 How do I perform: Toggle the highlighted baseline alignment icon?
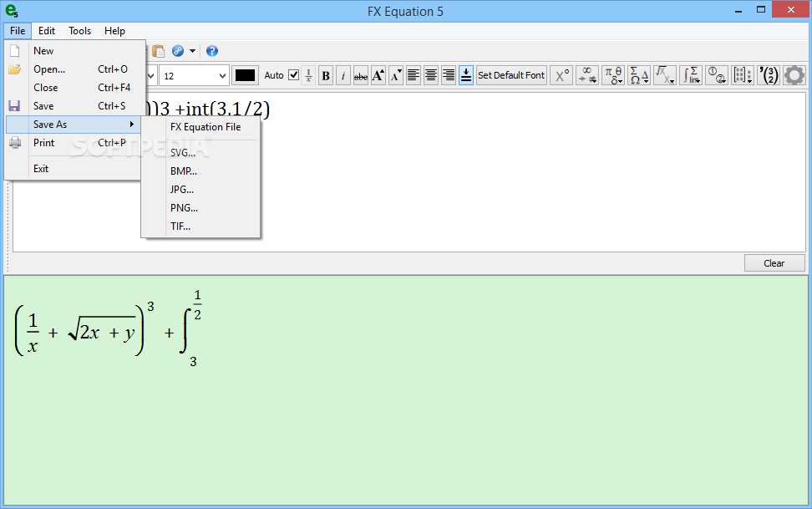(x=466, y=76)
